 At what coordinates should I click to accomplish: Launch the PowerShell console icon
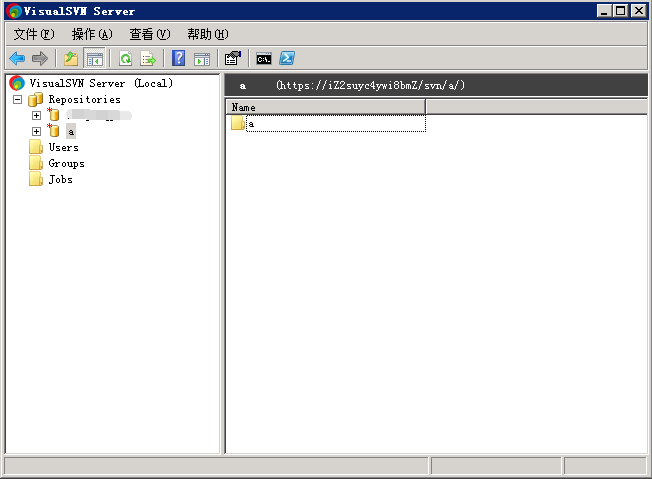coord(287,58)
